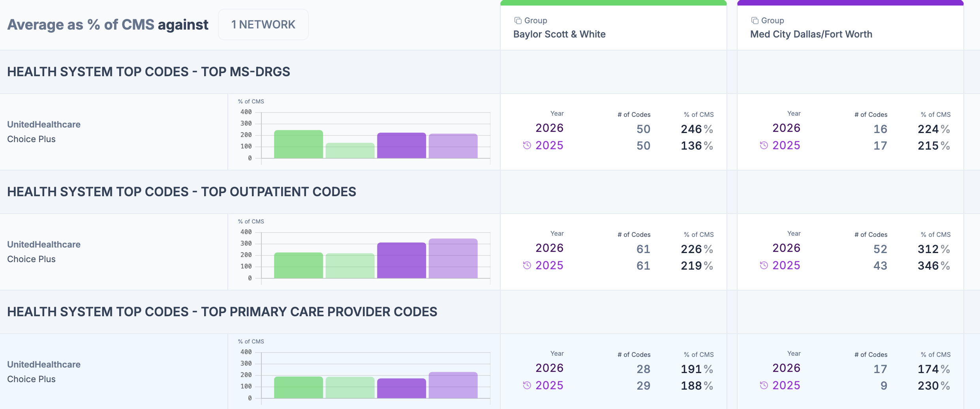The width and height of the screenshot is (980, 409).
Task: Expand the Top Outpatient Codes section heading
Action: pyautogui.click(x=182, y=192)
